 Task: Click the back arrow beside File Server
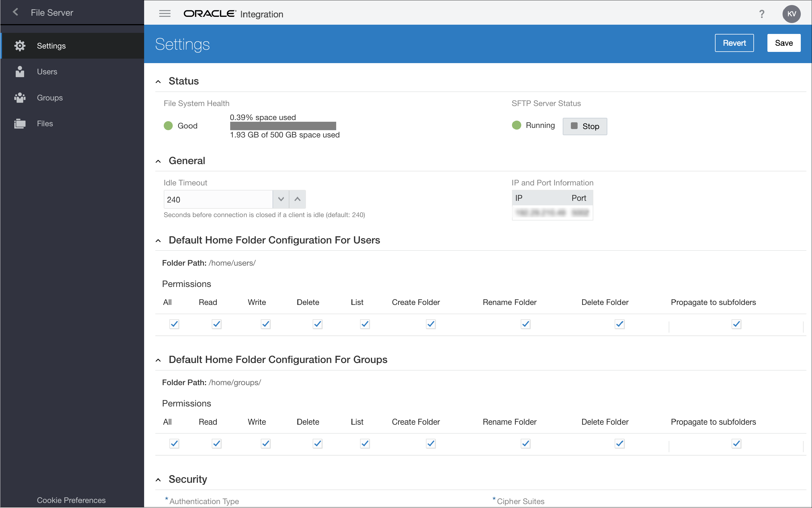(15, 12)
